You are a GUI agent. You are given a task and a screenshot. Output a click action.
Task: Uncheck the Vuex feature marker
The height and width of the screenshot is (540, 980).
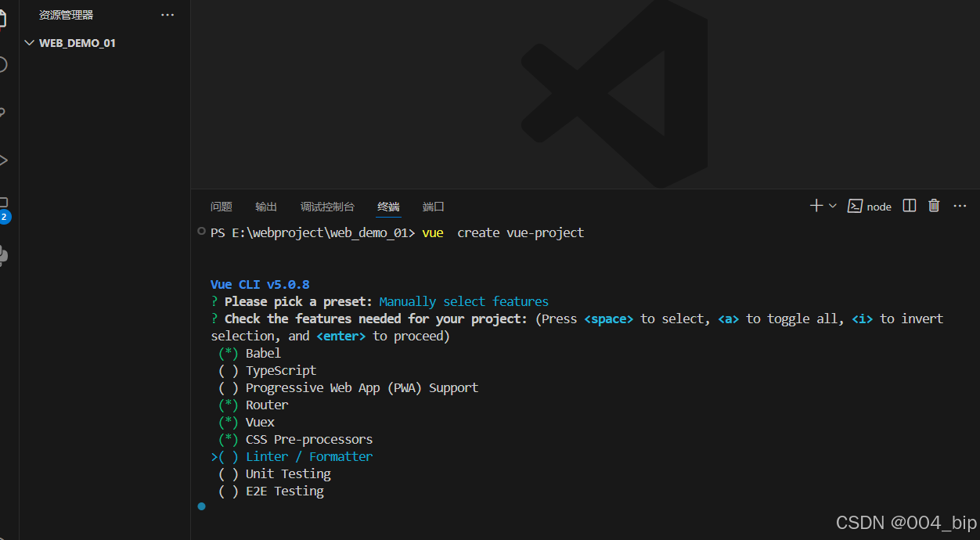pos(229,423)
